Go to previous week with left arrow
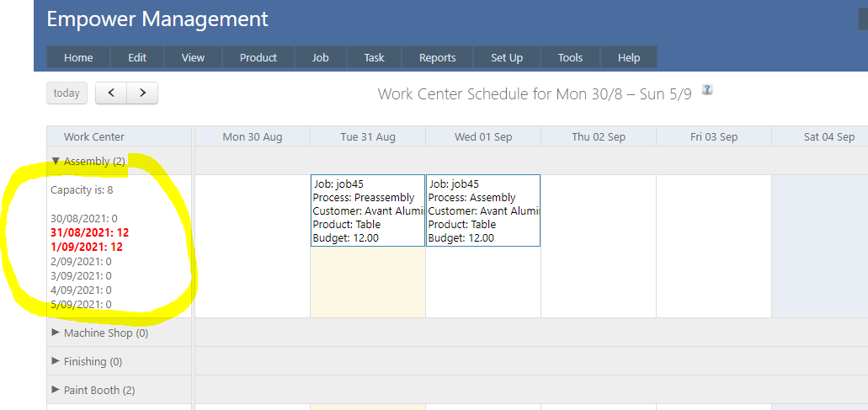This screenshot has width=868, height=410. tap(111, 93)
